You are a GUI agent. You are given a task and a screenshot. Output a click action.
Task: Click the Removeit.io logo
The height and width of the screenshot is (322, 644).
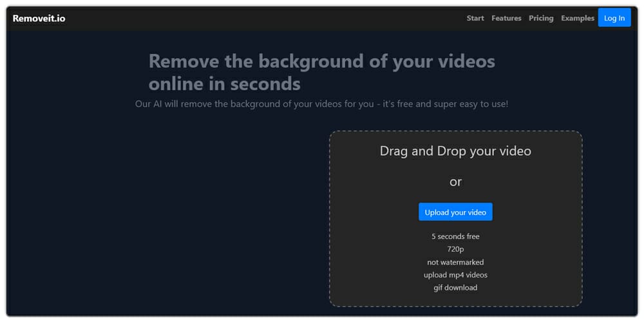(39, 18)
